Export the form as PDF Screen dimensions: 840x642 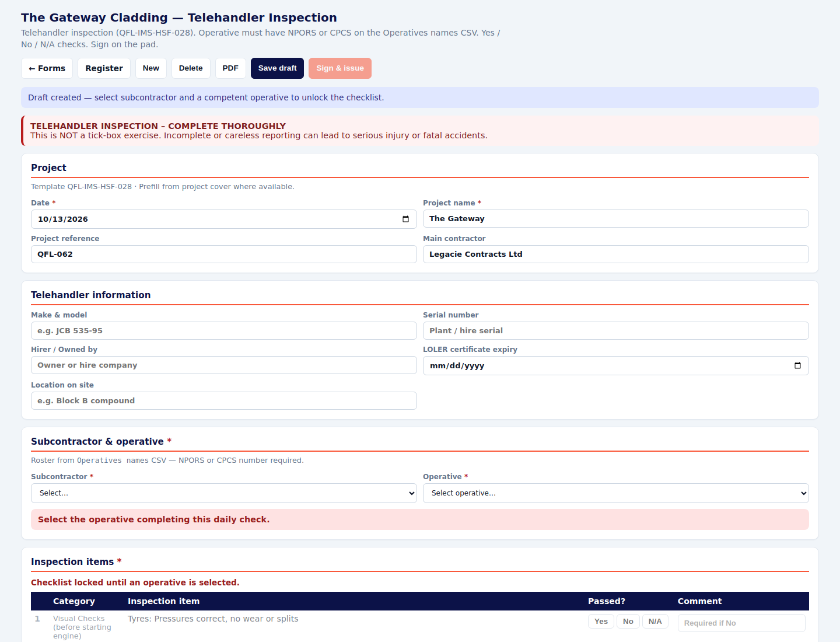(x=230, y=68)
